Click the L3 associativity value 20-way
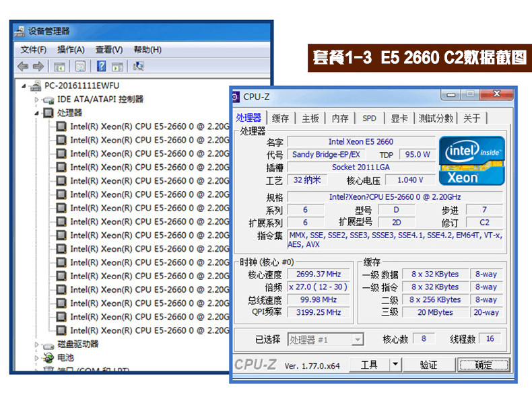The height and width of the screenshot is (405, 532). (486, 312)
